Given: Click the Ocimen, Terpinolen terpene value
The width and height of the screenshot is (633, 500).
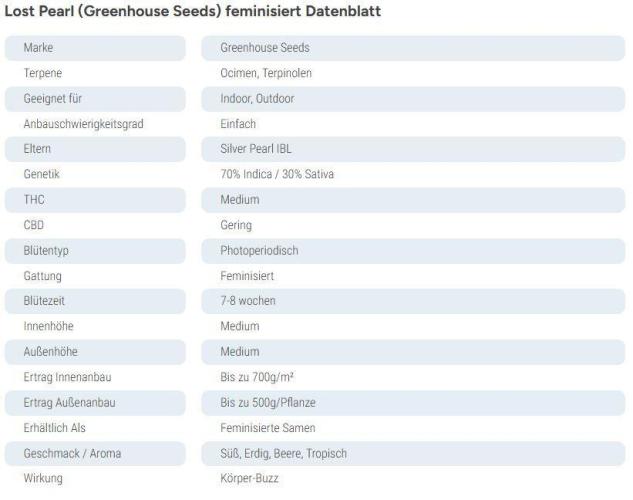Looking at the screenshot, I should 266,73.
